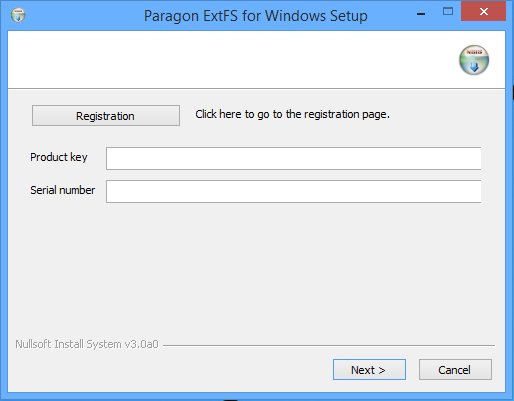
Task: Click the white header banner area
Action: 233,60
